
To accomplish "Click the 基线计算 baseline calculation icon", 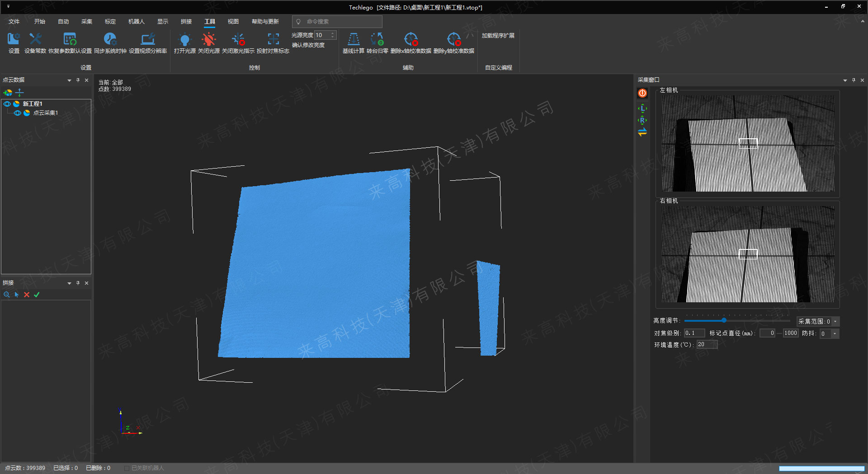I will pyautogui.click(x=353, y=40).
